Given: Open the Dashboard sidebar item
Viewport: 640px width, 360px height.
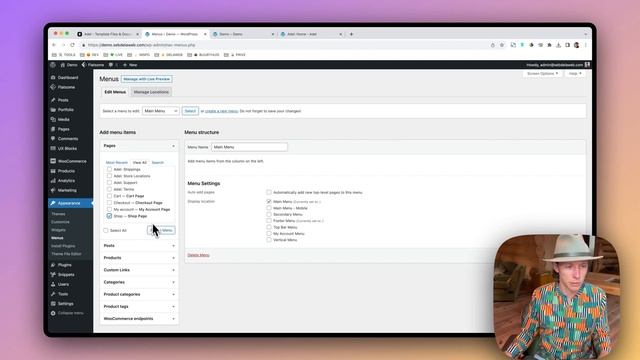Looking at the screenshot, I should point(68,78).
